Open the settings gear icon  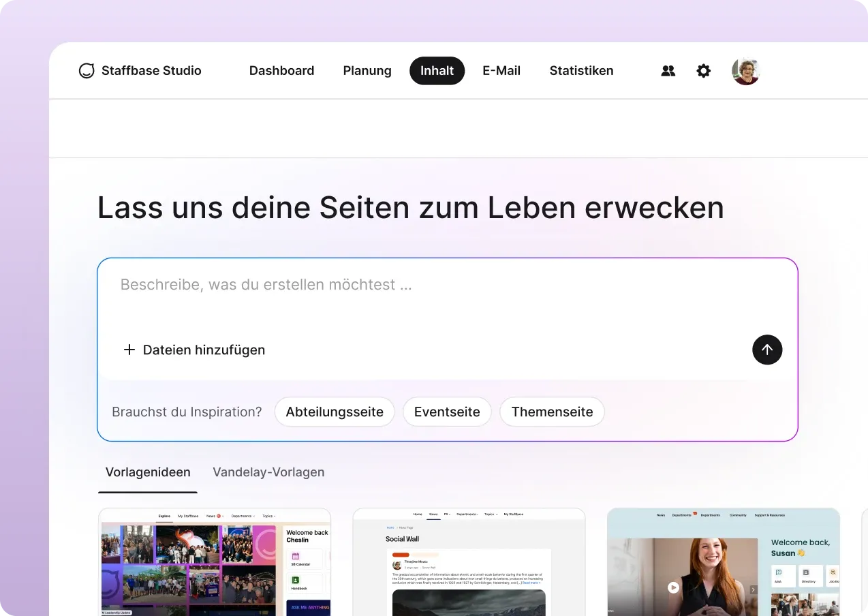click(703, 70)
